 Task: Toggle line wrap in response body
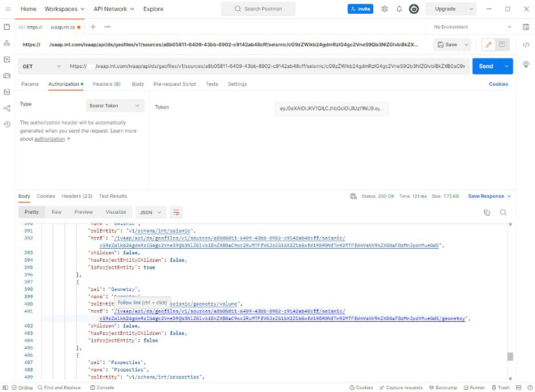[x=177, y=212]
